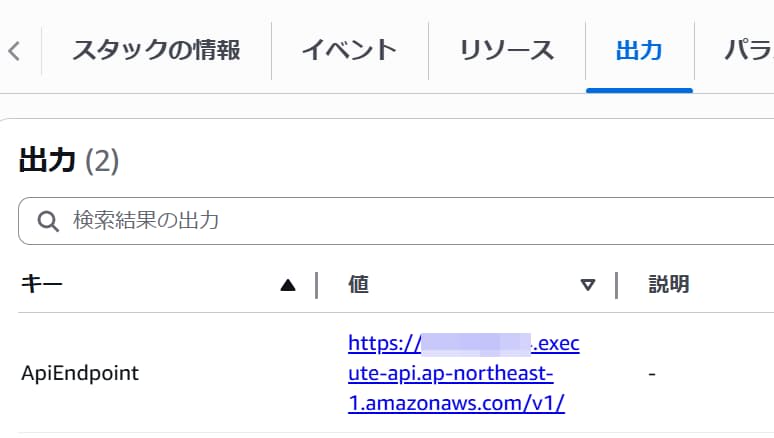774x438 pixels.
Task: Select the 出力 tab
Action: (x=639, y=50)
